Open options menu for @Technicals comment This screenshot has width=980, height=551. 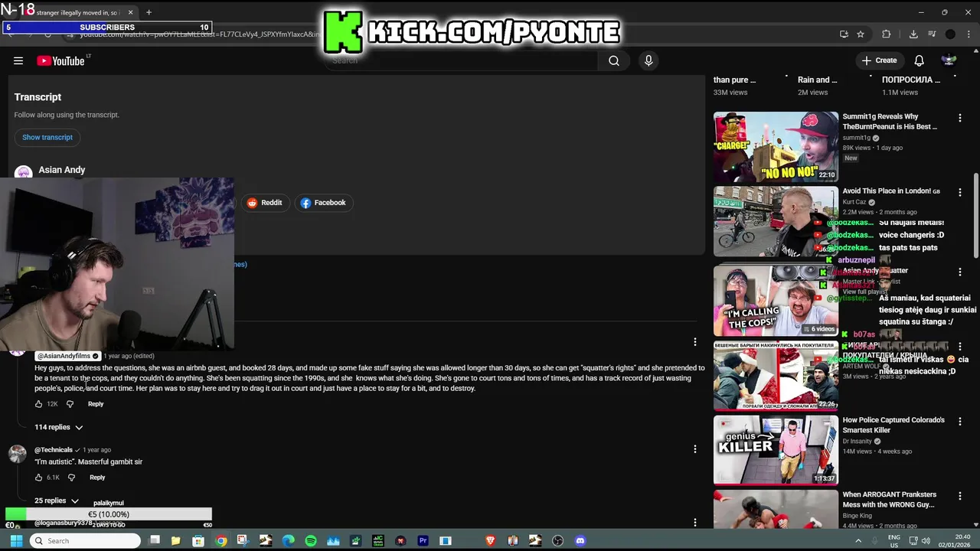pos(695,449)
